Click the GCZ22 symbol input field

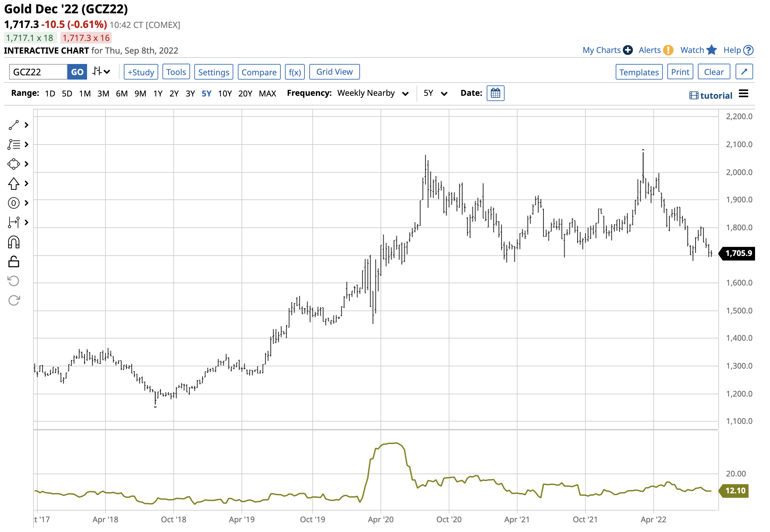(x=38, y=72)
